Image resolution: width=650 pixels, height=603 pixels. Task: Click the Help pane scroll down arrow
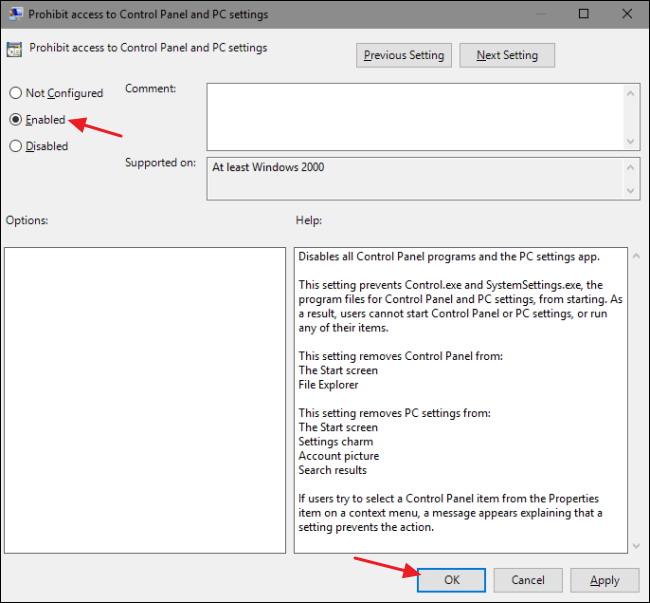pos(634,545)
